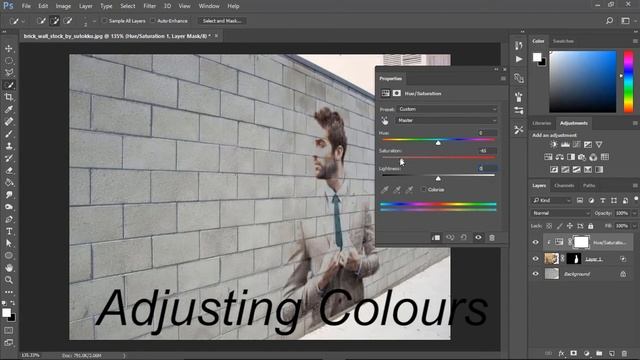The image size is (640, 360).
Task: Hide the Hue/Saturation adjustment layer
Action: point(536,242)
